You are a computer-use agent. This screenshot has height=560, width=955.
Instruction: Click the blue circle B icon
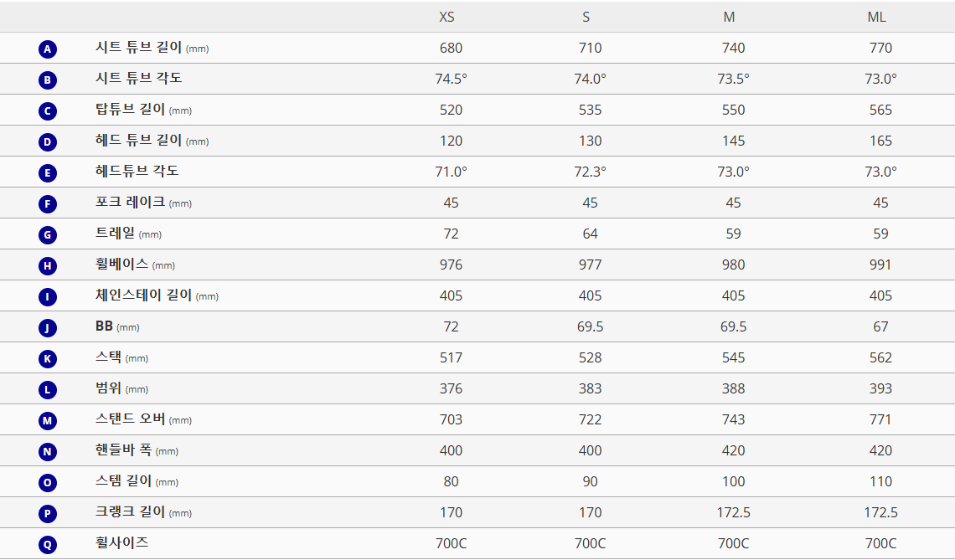[48, 80]
